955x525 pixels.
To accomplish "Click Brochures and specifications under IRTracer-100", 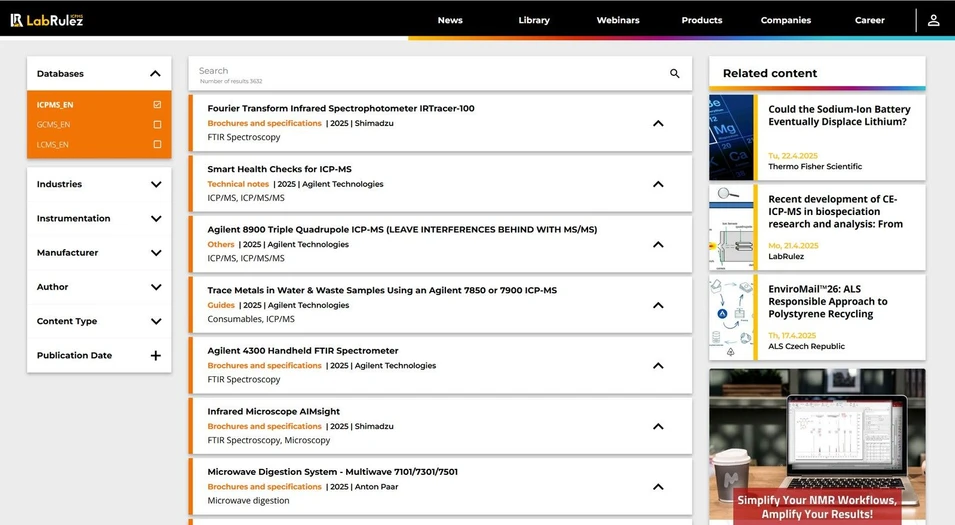I will (264, 123).
